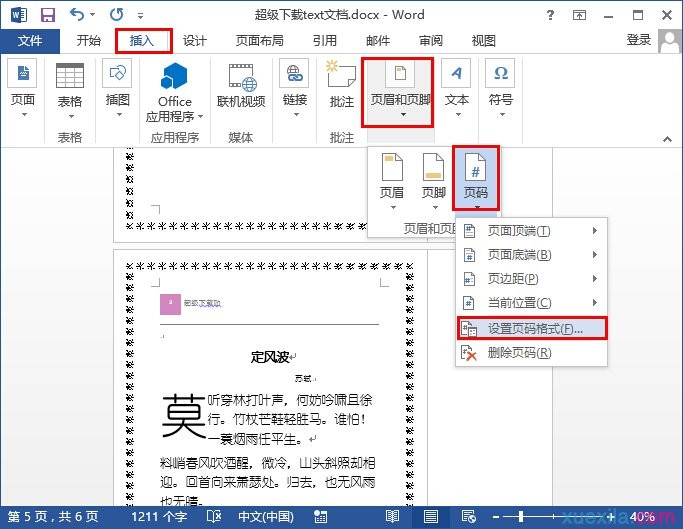Choose 删除页码(R) menu item
683x529 pixels.
531,353
